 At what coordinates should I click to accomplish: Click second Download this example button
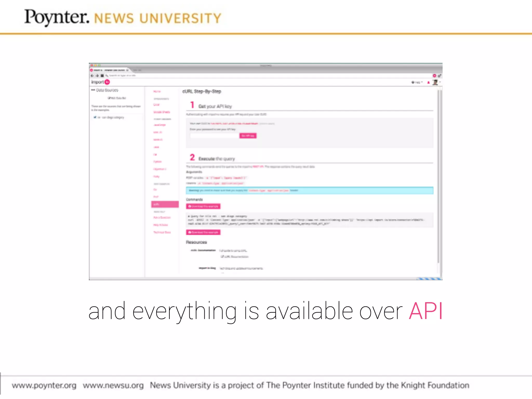point(203,232)
